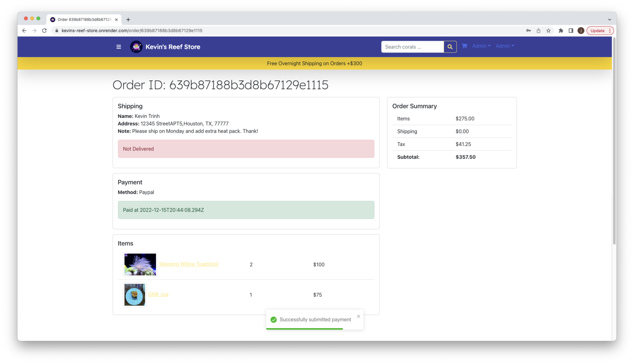Viewport: 634px width, 364px height.
Task: Select the Order 639b87188b3d8b67129 tab
Action: point(84,19)
